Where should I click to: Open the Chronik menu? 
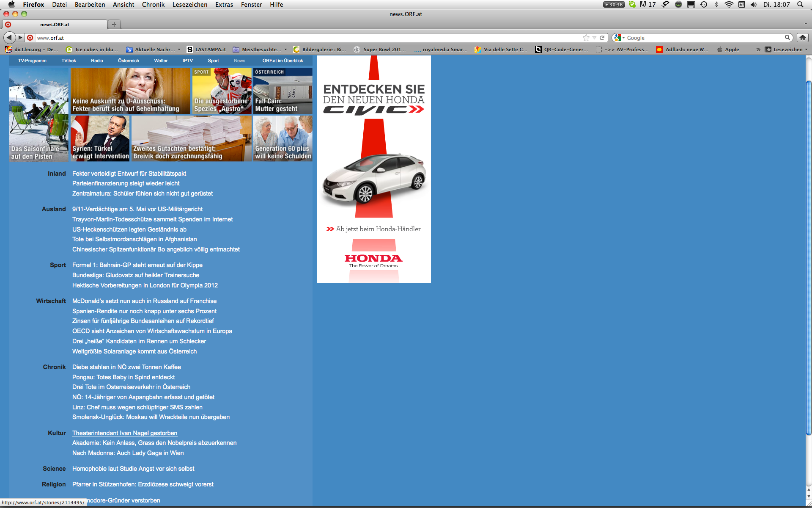153,4
